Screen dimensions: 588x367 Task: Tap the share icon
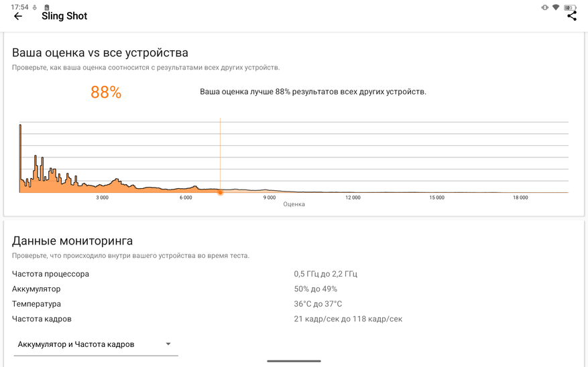571,15
